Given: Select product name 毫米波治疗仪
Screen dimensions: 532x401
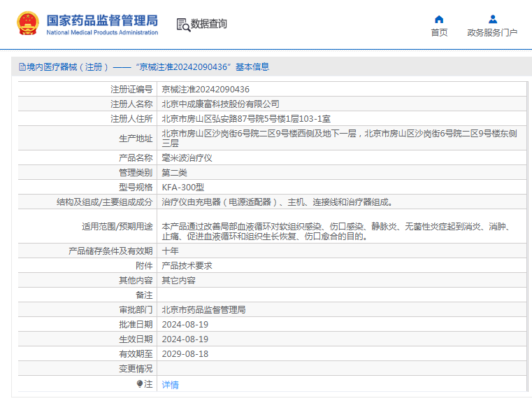Looking at the screenshot, I should (x=187, y=158).
